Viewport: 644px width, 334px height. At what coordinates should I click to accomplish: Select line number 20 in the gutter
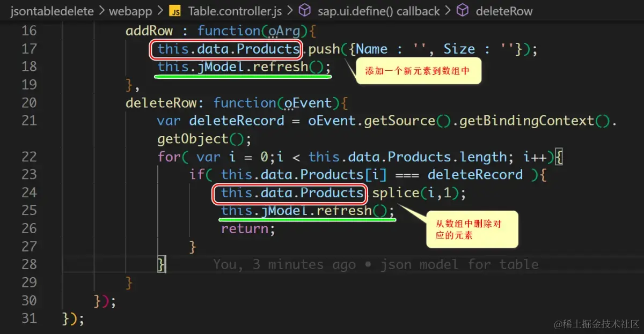pyautogui.click(x=29, y=102)
